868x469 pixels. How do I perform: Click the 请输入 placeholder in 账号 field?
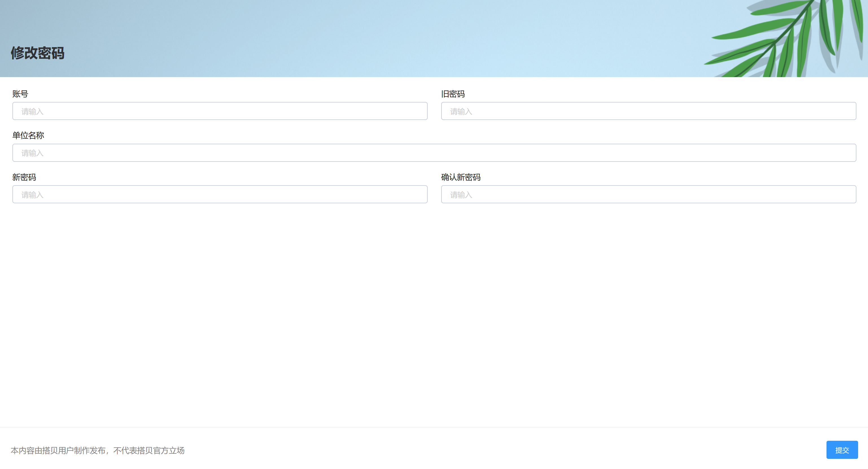(32, 112)
